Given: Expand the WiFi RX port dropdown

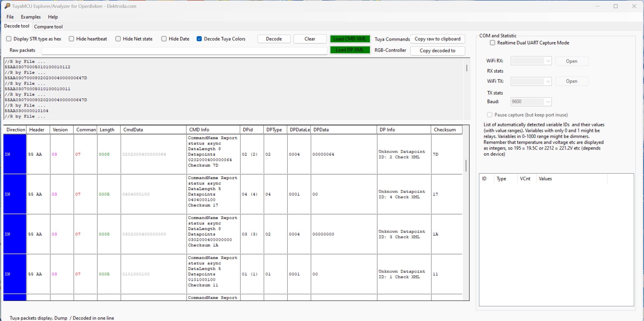Looking at the screenshot, I should [548, 61].
